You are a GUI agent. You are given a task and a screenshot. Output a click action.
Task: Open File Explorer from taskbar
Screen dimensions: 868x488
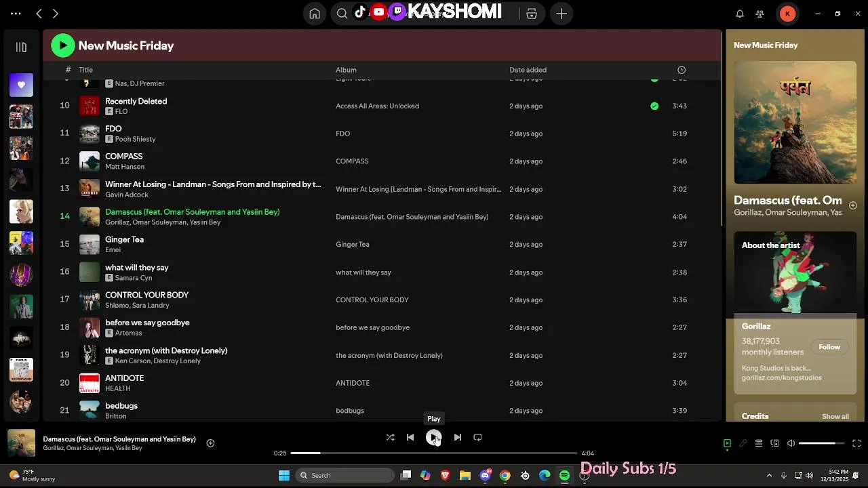pos(465,475)
